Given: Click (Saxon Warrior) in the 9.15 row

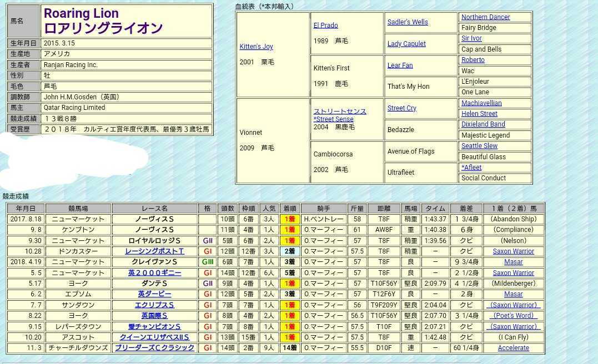Looking at the screenshot, I should 514,327.
